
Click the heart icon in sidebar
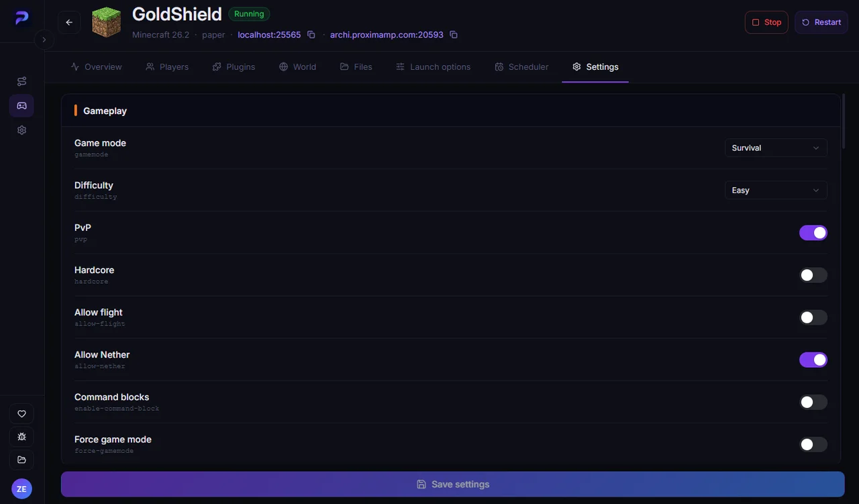21,414
